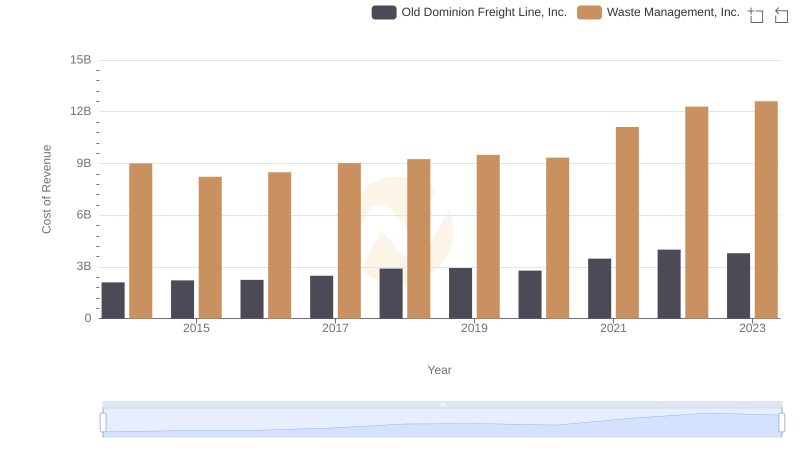The height and width of the screenshot is (461, 800).
Task: Click the 2023 x-axis label
Action: point(753,328)
